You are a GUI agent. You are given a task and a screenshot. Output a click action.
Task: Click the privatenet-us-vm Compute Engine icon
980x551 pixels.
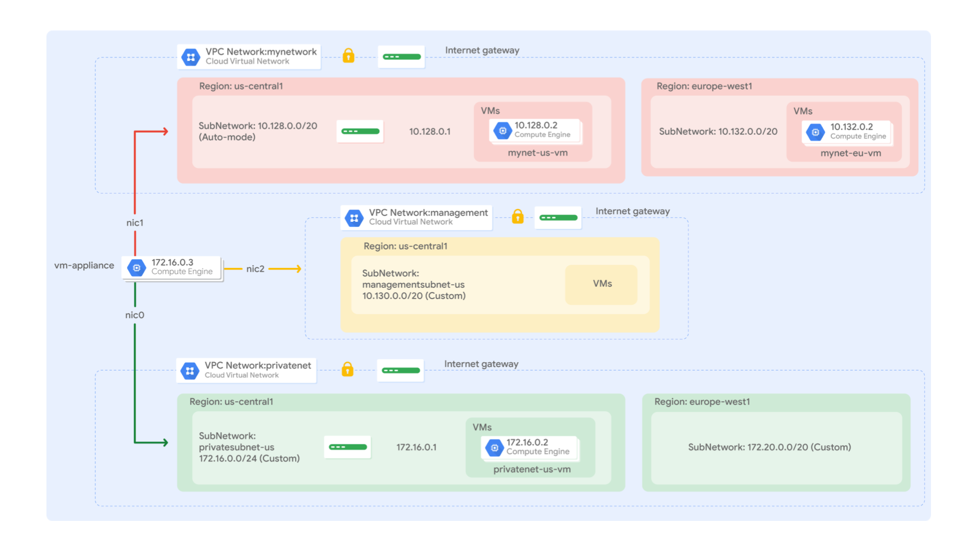pyautogui.click(x=494, y=447)
